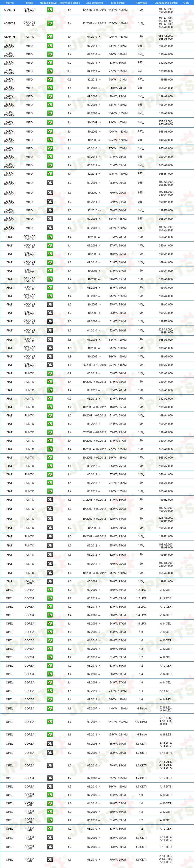Image resolution: width=194 pixels, height=868 pixels.
Task: Click the '12.2007 -> 12.2012' production years cell
Action: [94, 23]
